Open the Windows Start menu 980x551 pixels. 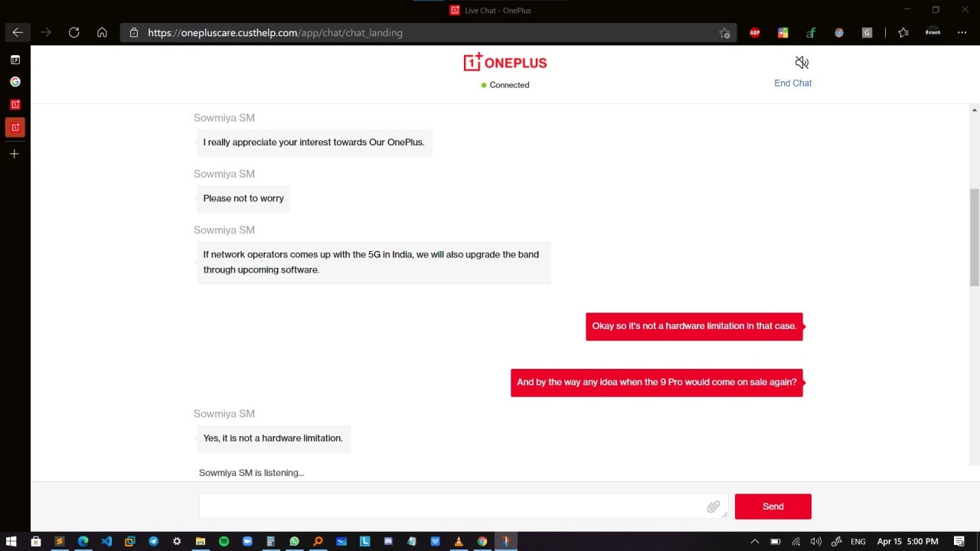11,541
